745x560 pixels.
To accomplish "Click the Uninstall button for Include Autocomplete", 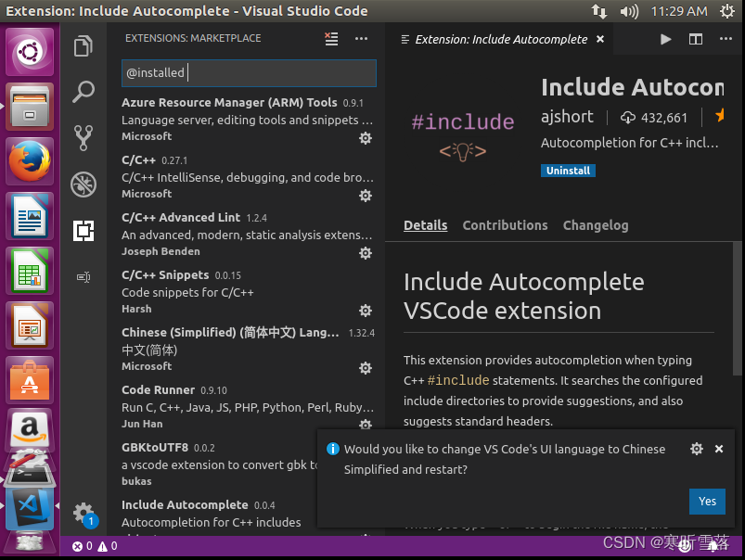I will [x=568, y=170].
